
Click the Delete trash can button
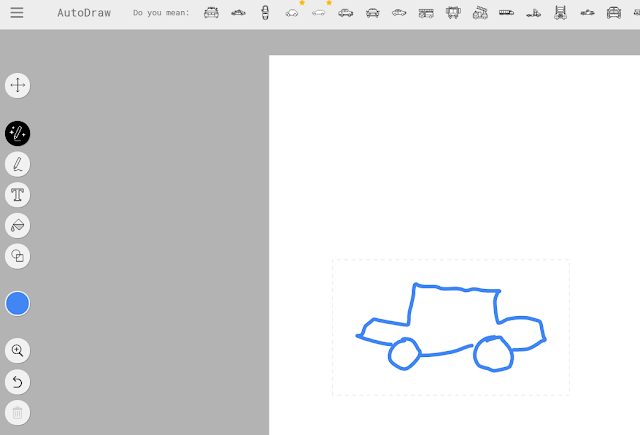coord(18,413)
